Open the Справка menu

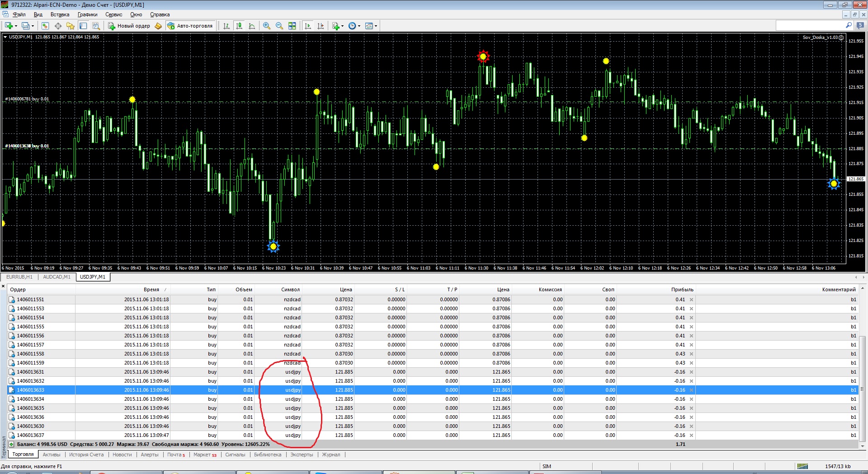[160, 14]
